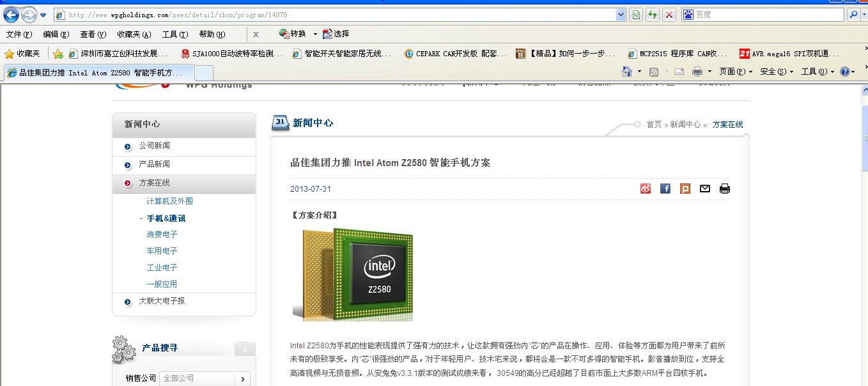Click the 选择 select toolbar button
The height and width of the screenshot is (386, 868).
click(336, 34)
